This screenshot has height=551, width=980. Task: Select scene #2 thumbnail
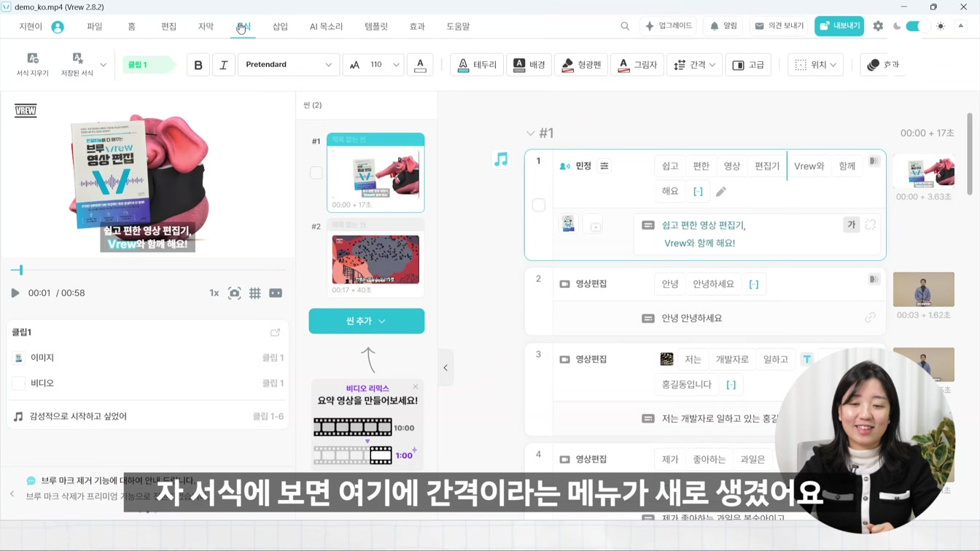tap(376, 259)
